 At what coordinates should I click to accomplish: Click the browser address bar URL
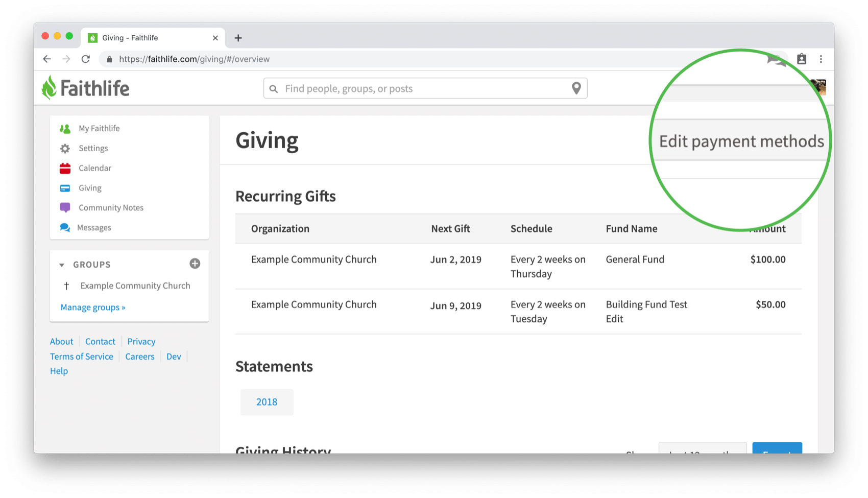(x=194, y=59)
